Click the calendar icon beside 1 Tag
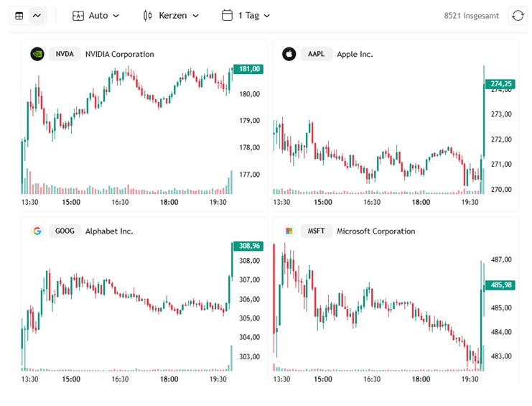532x406 pixels. (227, 15)
